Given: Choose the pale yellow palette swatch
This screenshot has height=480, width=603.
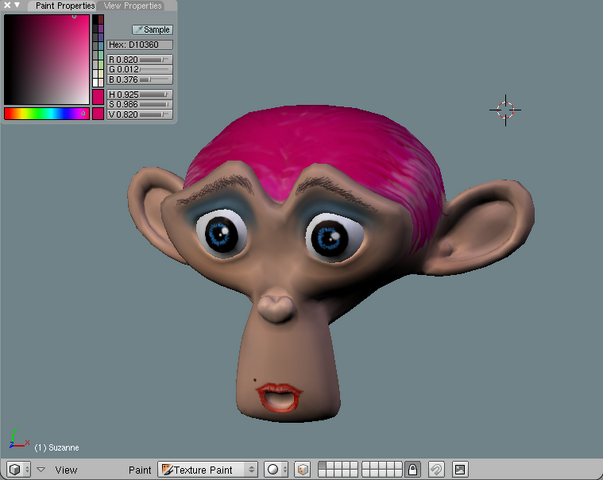Looking at the screenshot, I should pos(101,73).
